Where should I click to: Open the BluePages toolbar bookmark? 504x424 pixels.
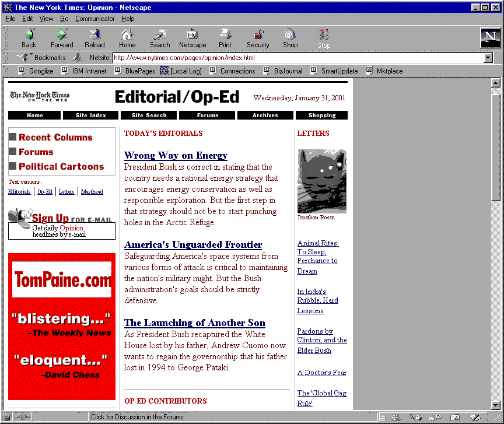tap(135, 71)
